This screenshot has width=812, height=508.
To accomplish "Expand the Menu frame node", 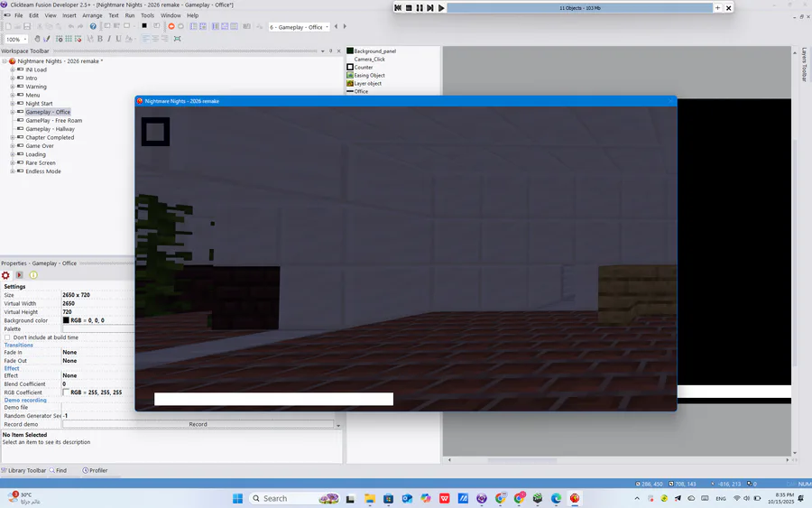I will click(x=13, y=95).
